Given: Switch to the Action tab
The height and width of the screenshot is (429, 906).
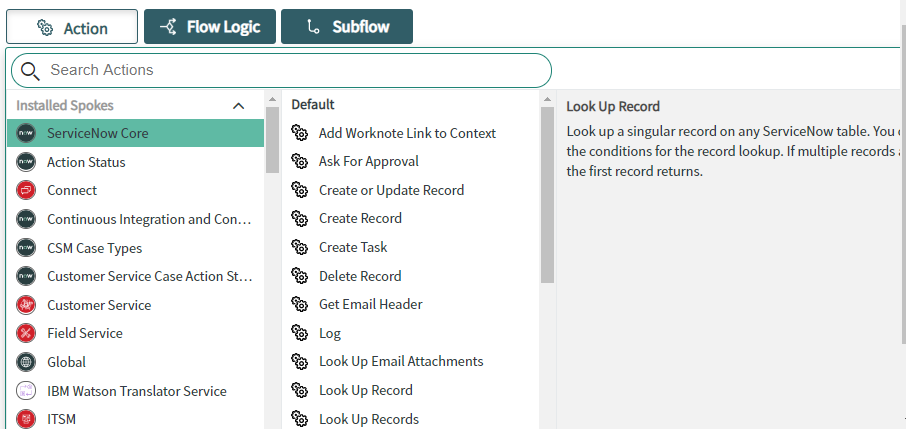Looking at the screenshot, I should pos(72,27).
